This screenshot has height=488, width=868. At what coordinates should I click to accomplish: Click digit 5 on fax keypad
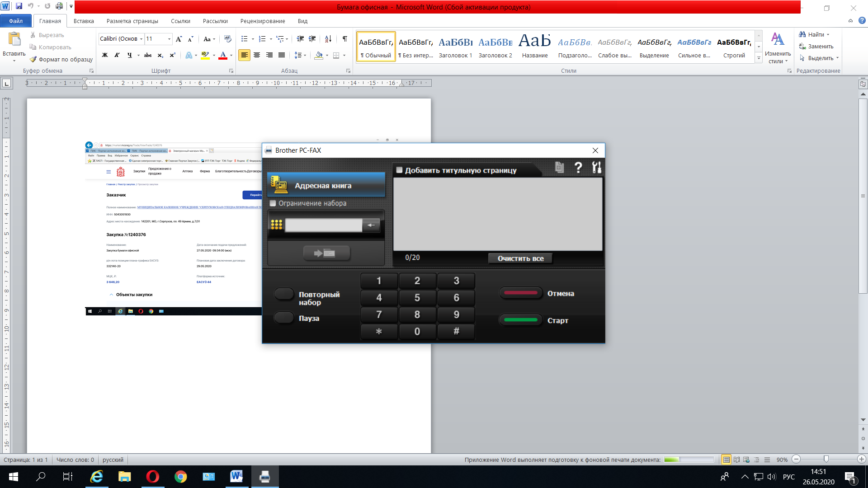pyautogui.click(x=417, y=298)
